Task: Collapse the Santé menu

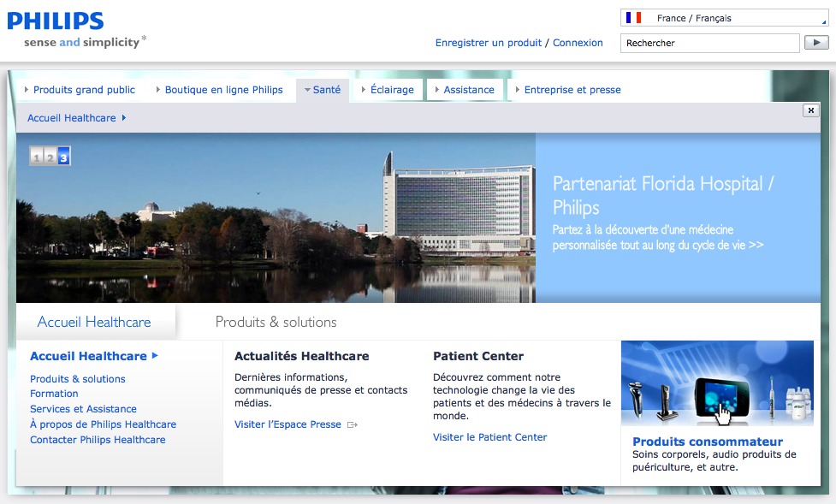Action: click(323, 90)
